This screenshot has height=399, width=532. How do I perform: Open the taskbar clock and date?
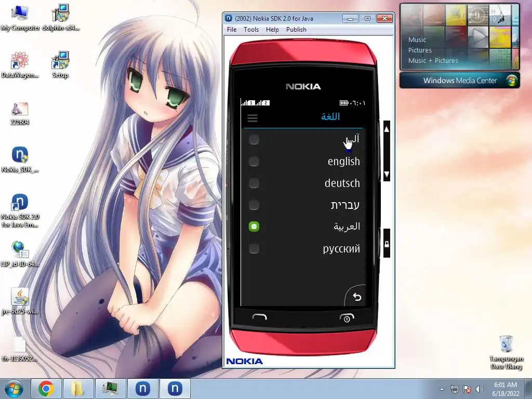coord(506,389)
